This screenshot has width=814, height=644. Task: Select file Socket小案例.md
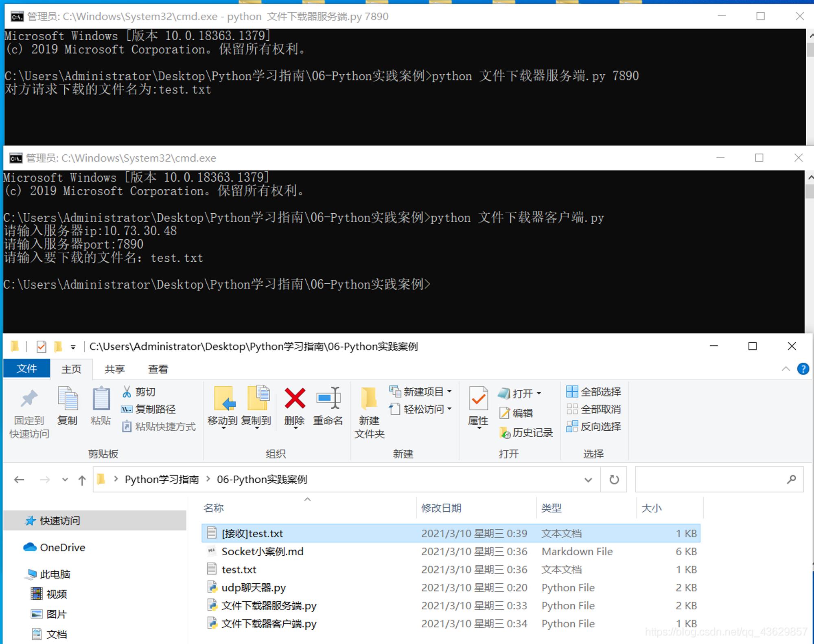(451, 552)
